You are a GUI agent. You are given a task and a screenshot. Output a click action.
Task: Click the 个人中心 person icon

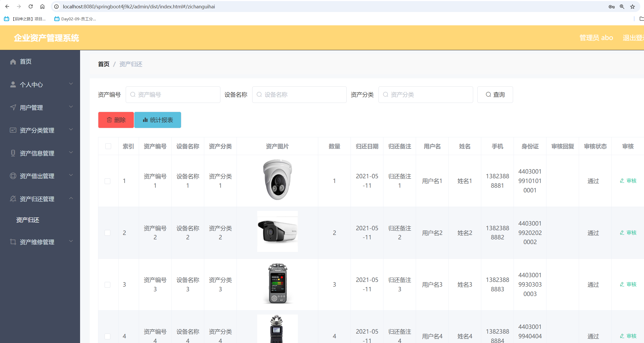click(13, 84)
